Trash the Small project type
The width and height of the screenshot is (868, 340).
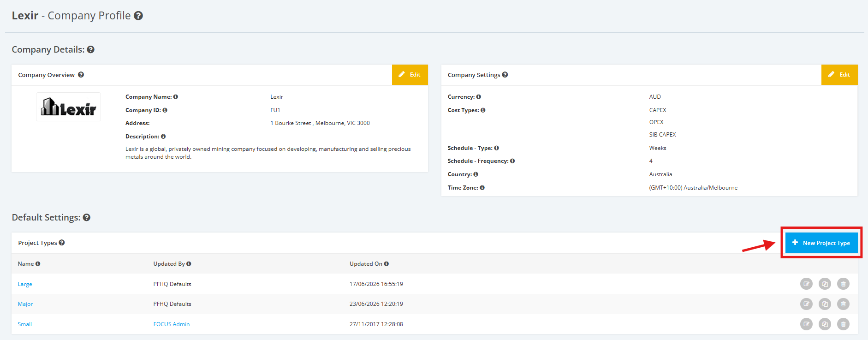843,324
